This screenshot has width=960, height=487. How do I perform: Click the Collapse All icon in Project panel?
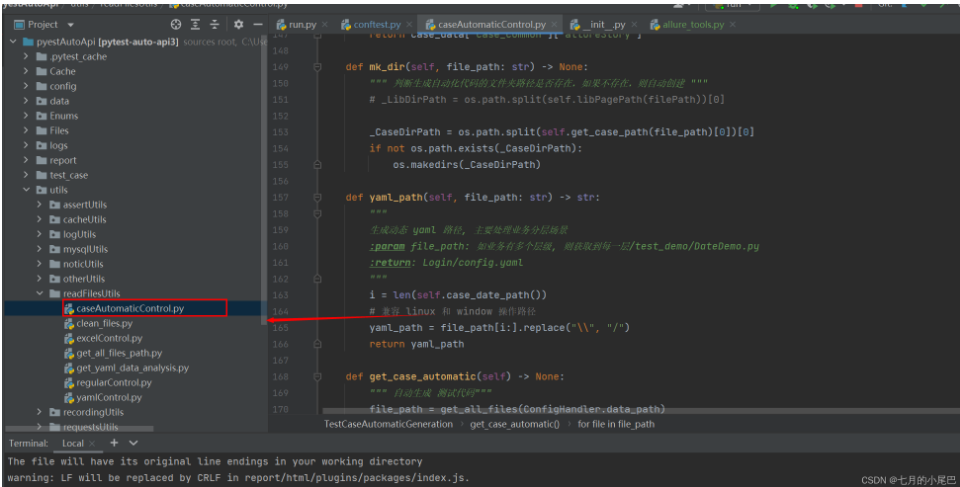214,25
